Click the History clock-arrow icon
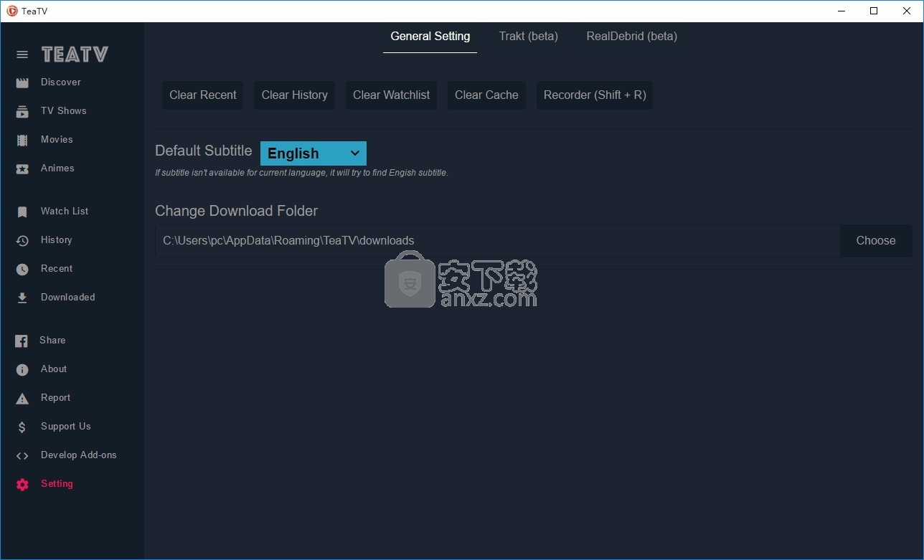Screen dimensions: 924x560 tap(22, 240)
